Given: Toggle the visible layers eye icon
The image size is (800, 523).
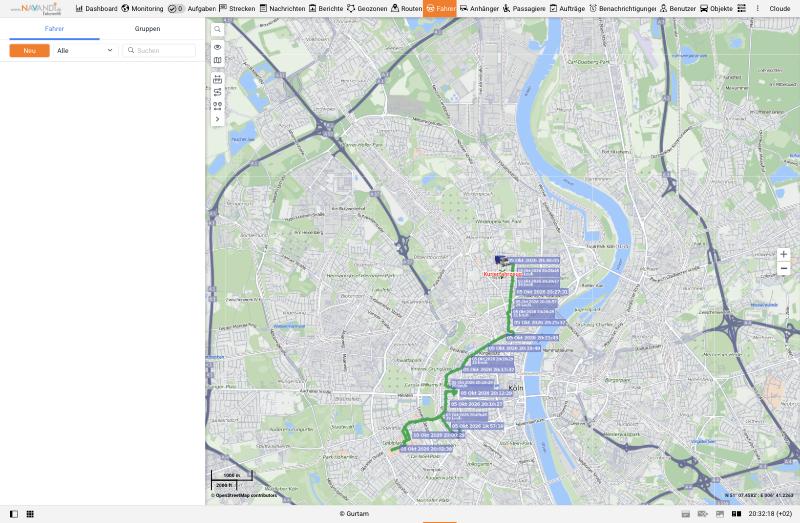Looking at the screenshot, I should pyautogui.click(x=217, y=47).
